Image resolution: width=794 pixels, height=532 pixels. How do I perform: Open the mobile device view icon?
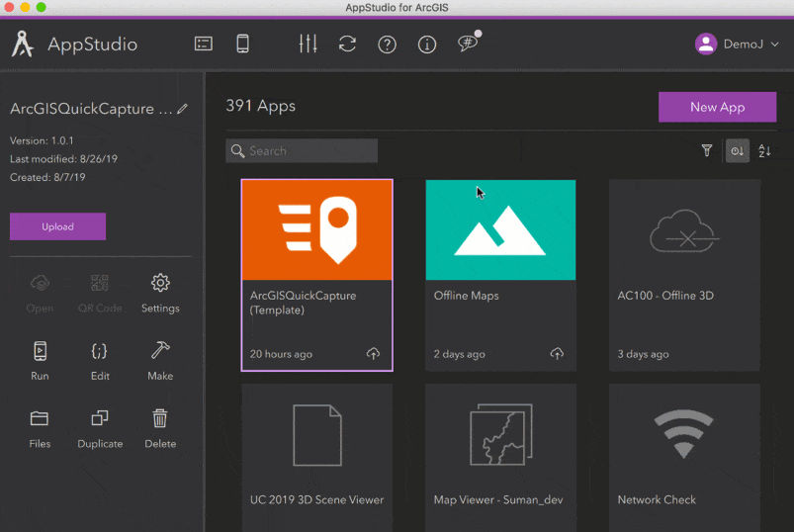pyautogui.click(x=242, y=44)
